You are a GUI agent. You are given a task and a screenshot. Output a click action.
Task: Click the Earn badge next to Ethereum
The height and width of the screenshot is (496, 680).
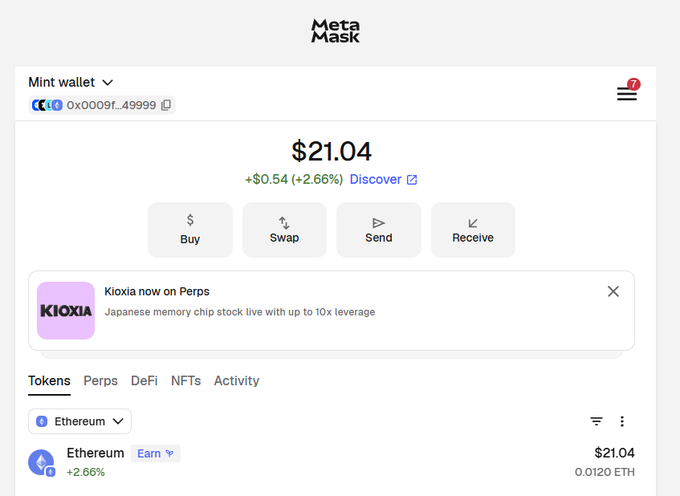tap(155, 454)
